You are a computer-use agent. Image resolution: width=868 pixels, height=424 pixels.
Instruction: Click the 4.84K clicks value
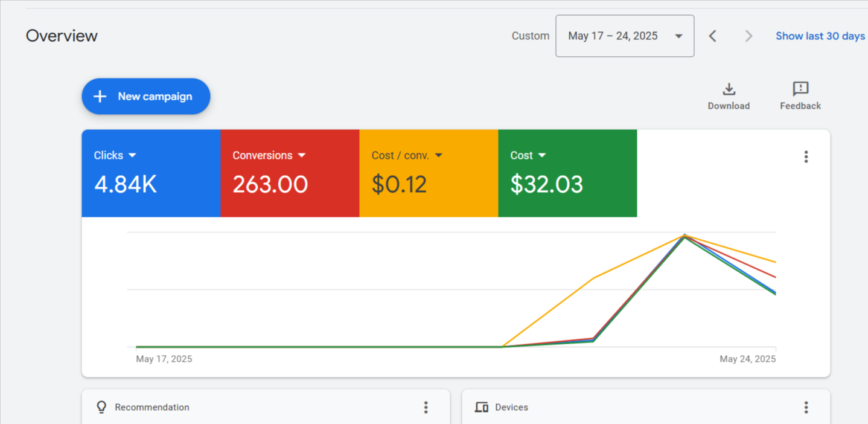click(126, 184)
